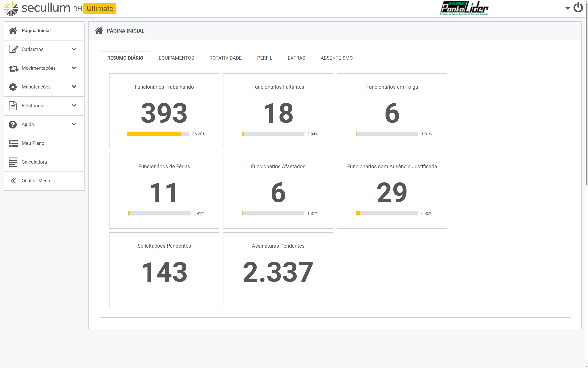Click the power logout icon at the top right
This screenshot has width=588, height=368.
pos(578,7)
